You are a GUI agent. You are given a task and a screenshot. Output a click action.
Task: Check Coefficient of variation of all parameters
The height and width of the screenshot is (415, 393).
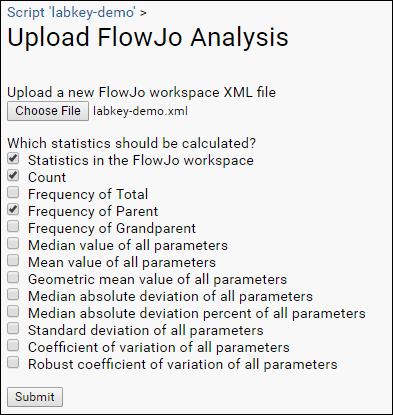(13, 346)
